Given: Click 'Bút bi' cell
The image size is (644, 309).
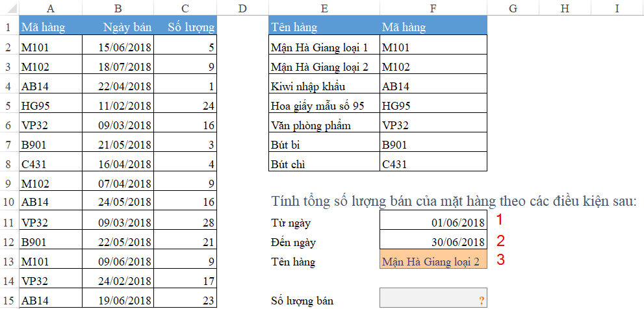Looking at the screenshot, I should [x=324, y=142].
